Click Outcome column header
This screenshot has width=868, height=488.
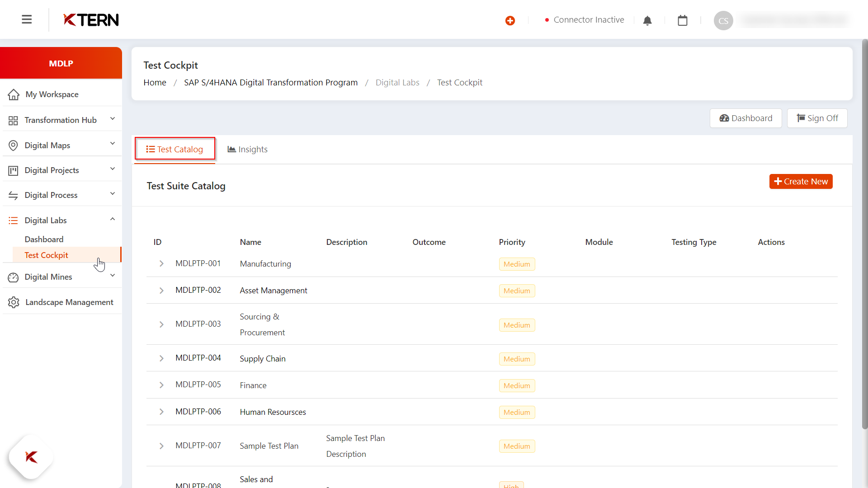click(x=429, y=242)
